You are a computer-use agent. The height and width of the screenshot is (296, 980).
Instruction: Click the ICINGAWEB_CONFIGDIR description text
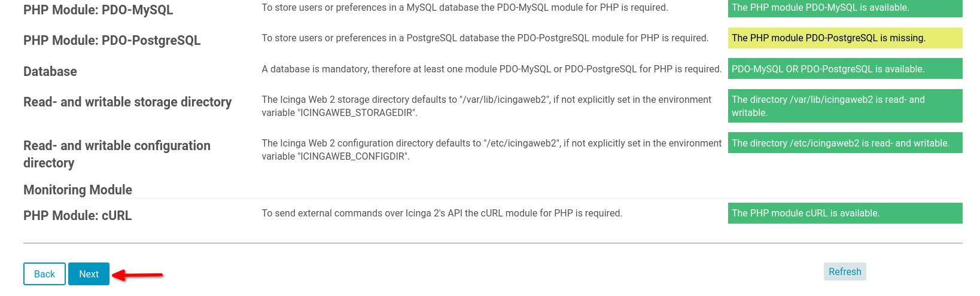(x=492, y=149)
